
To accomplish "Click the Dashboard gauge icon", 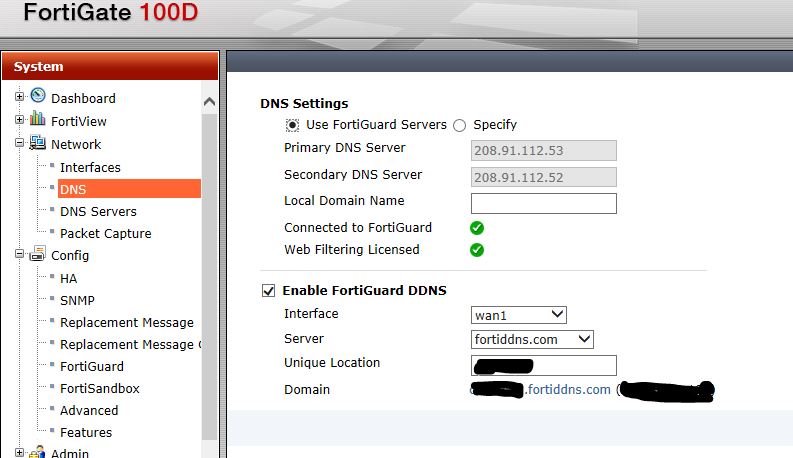I will [38, 96].
